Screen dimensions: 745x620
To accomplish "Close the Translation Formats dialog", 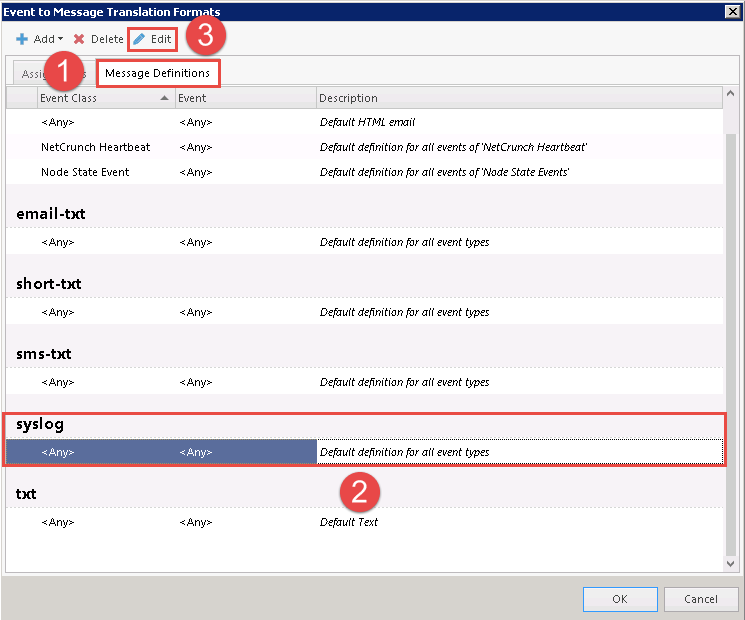I will 733,11.
